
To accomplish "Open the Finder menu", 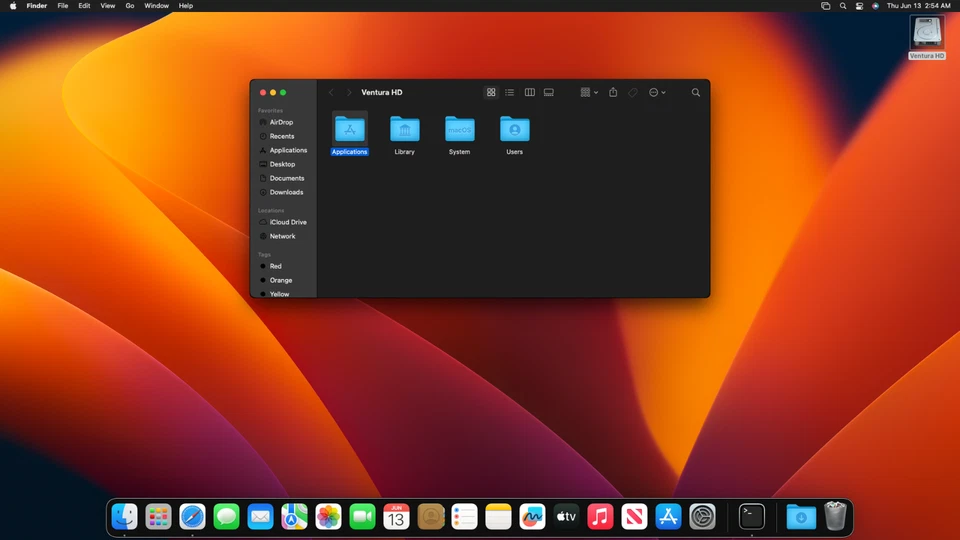I will click(x=37, y=6).
